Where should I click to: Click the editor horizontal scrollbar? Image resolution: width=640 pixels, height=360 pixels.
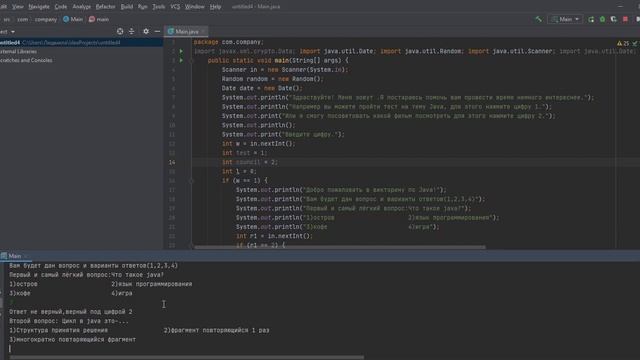pos(340,247)
